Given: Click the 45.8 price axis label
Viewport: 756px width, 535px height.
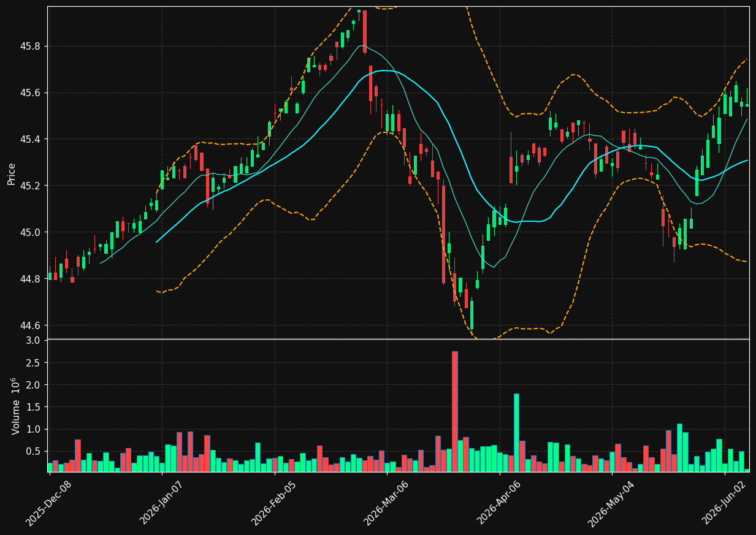Looking at the screenshot, I should 31,47.
